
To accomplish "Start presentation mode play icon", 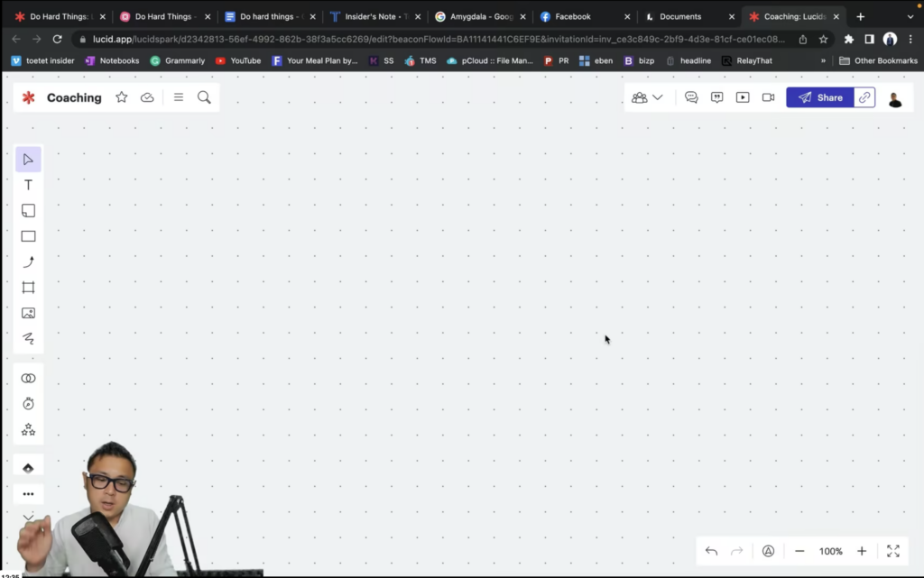I will point(743,97).
